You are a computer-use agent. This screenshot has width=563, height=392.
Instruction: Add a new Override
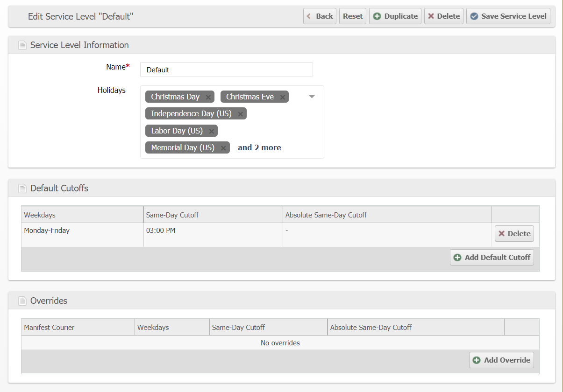(x=501, y=360)
